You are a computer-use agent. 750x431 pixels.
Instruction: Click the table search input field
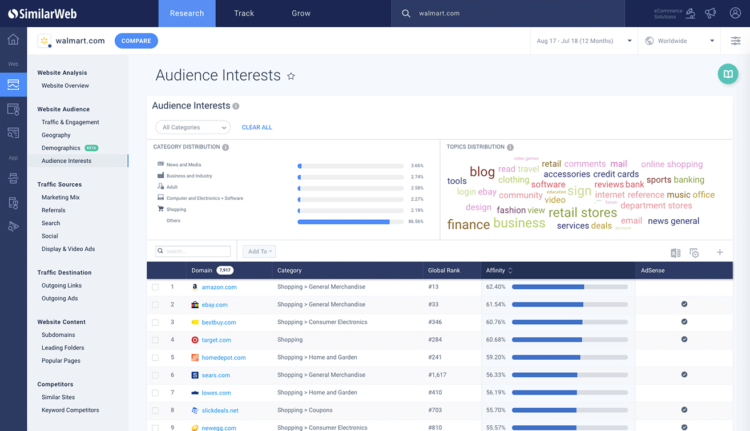pos(193,251)
